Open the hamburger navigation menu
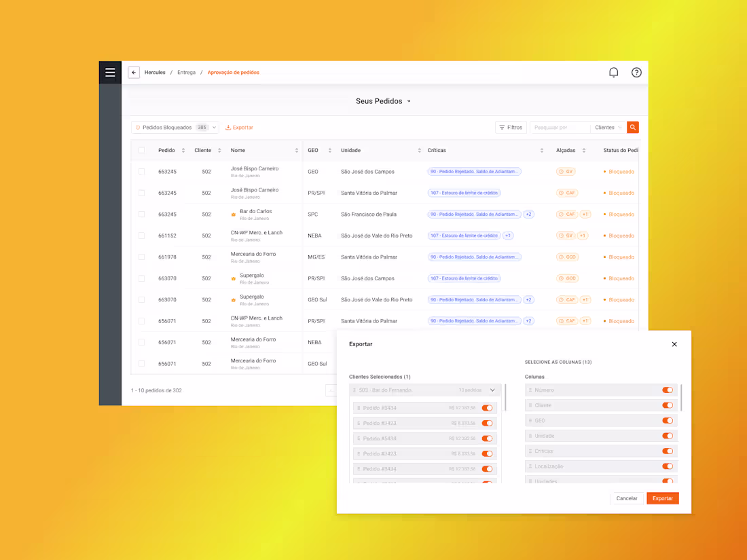 (x=110, y=72)
